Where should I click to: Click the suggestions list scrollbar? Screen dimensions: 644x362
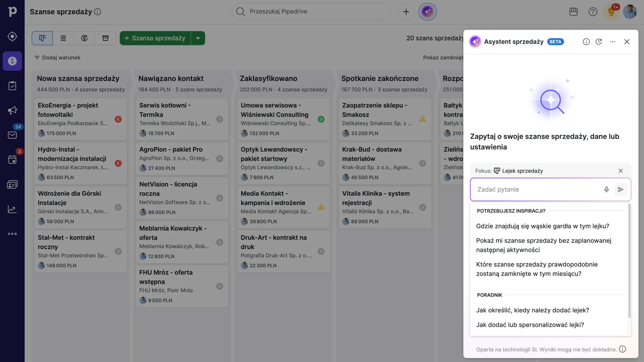click(x=629, y=261)
